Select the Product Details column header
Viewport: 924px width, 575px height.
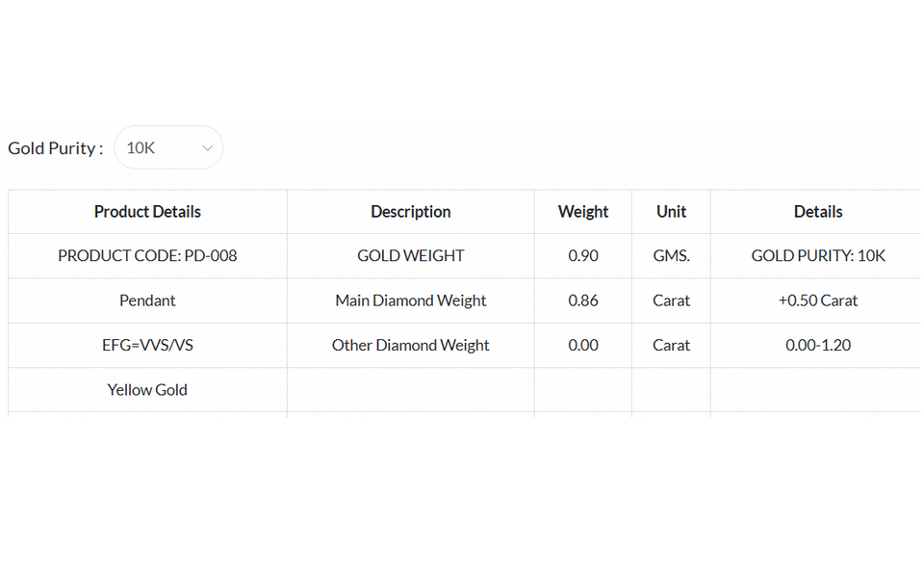point(147,212)
